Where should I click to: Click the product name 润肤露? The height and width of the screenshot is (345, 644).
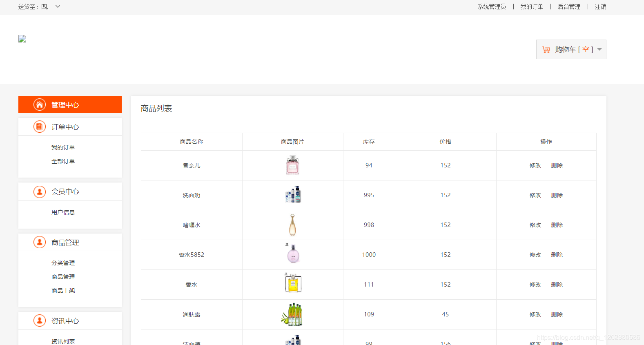[192, 314]
